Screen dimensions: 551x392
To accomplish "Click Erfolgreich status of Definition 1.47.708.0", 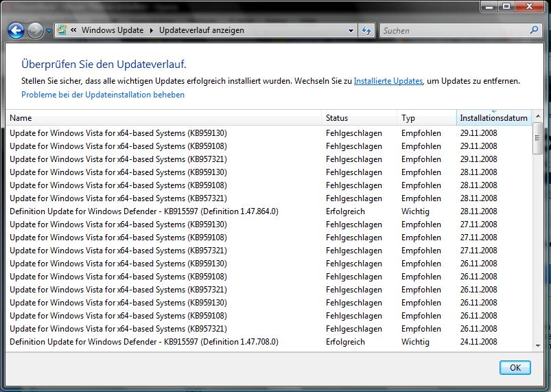I will [x=345, y=342].
